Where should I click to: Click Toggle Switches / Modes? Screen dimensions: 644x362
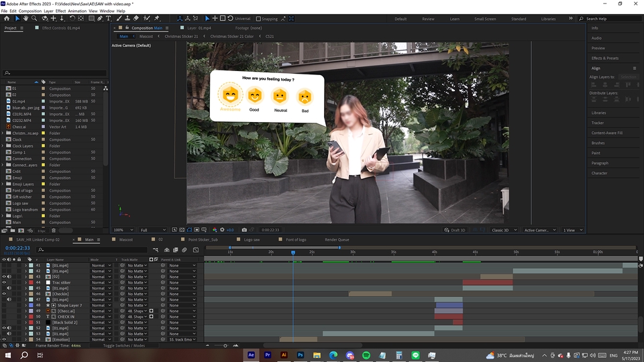[x=123, y=346]
